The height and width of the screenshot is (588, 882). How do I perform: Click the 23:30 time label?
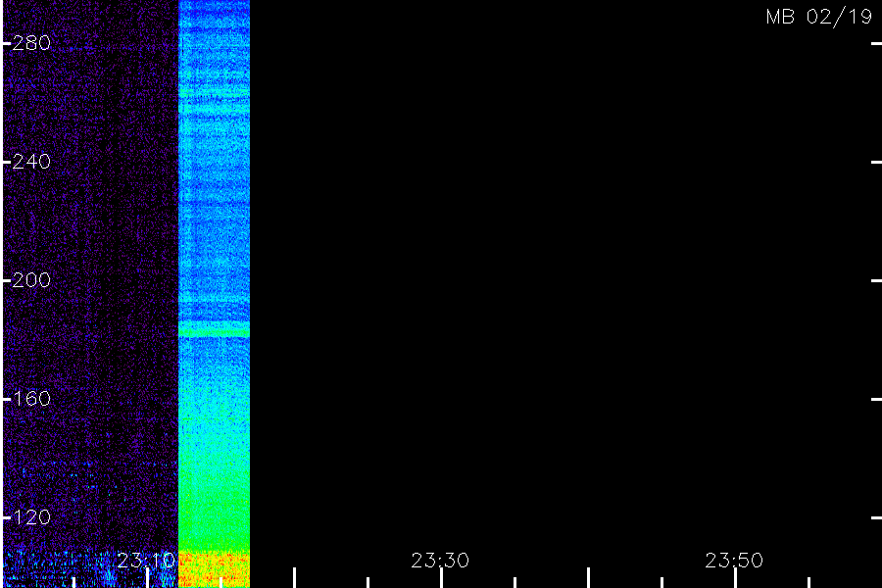click(440, 561)
